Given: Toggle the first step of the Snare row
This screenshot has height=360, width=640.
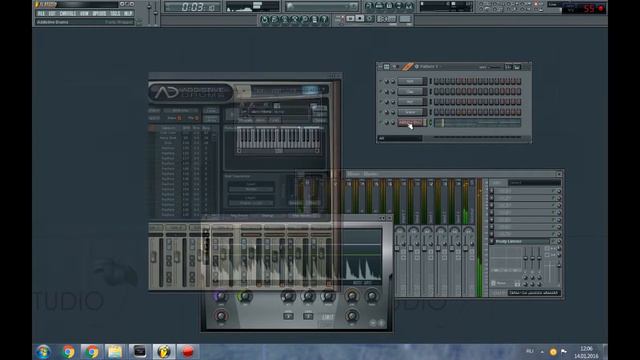Looking at the screenshot, I should click(x=436, y=112).
